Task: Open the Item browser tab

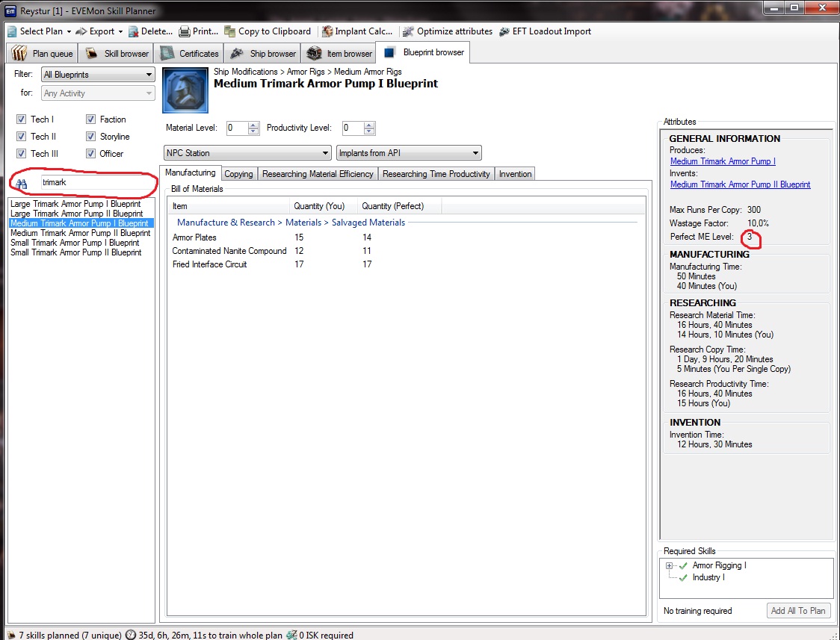Action: [x=339, y=54]
